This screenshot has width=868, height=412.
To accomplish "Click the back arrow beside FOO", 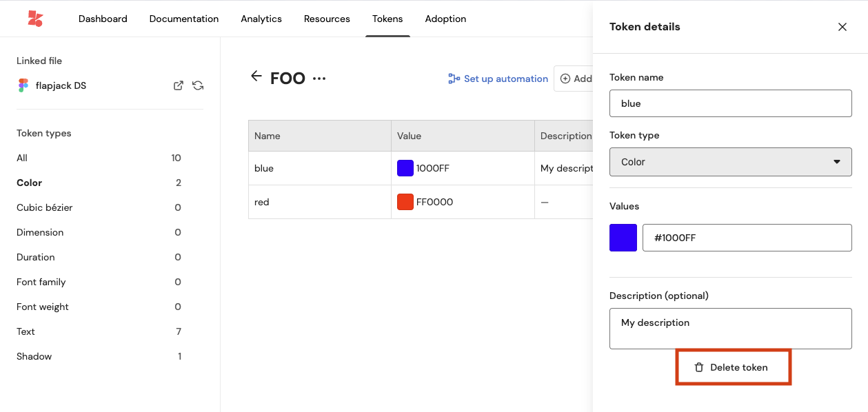I will coord(256,76).
